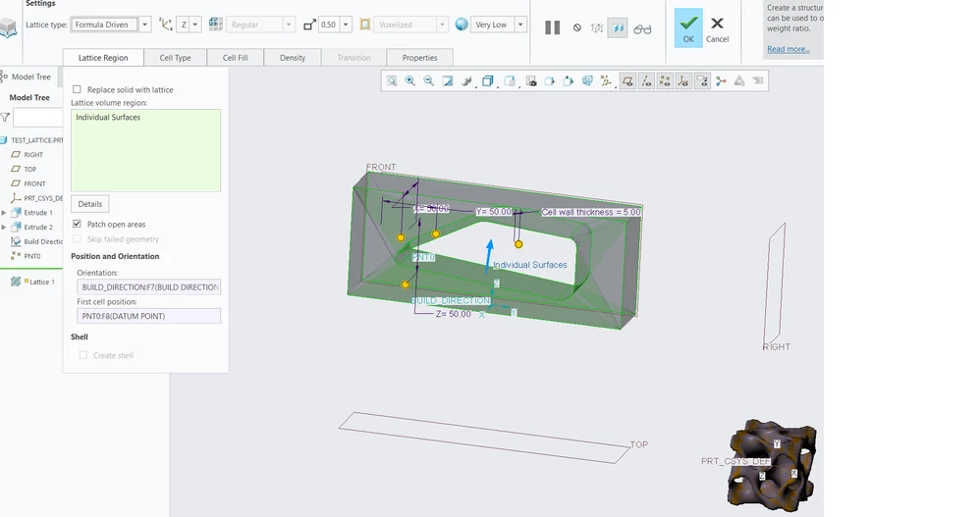Click the Cell wall thickness dimension
Image resolution: width=980 pixels, height=517 pixels.
pyautogui.click(x=590, y=212)
